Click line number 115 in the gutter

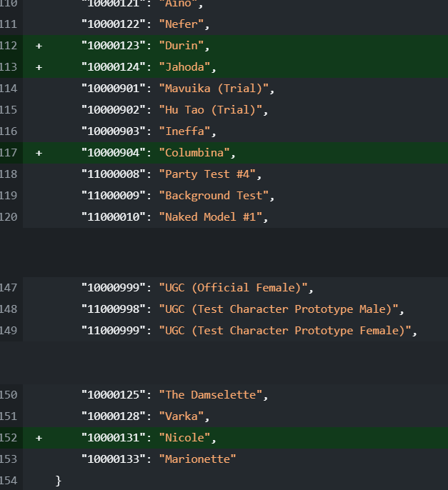pos(9,110)
